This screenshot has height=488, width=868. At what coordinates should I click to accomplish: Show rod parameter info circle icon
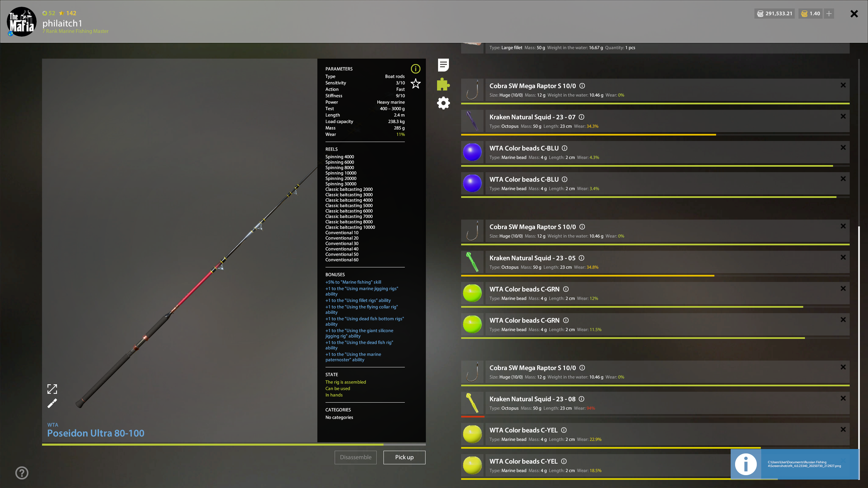point(415,69)
